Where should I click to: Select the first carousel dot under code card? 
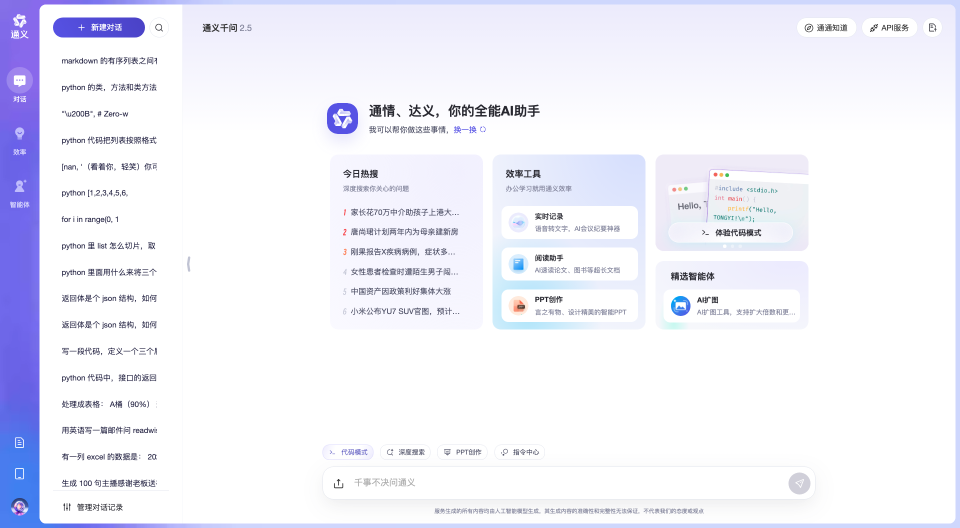click(725, 246)
